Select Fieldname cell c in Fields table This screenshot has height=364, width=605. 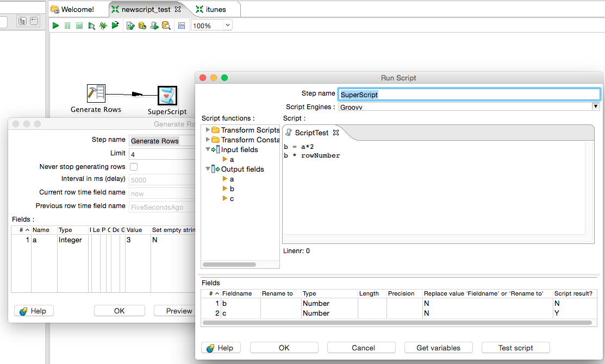(241, 313)
